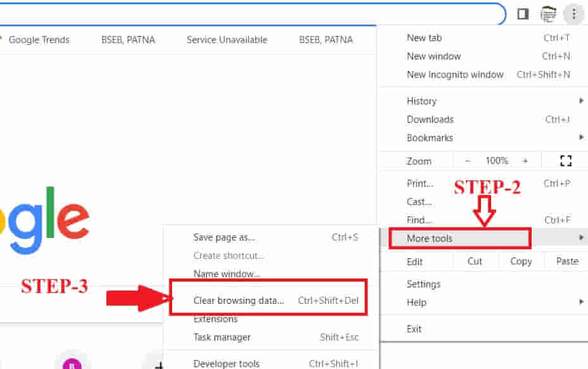Click the purple shortcut tile icon
Image resolution: width=588 pixels, height=369 pixels.
(x=72, y=363)
